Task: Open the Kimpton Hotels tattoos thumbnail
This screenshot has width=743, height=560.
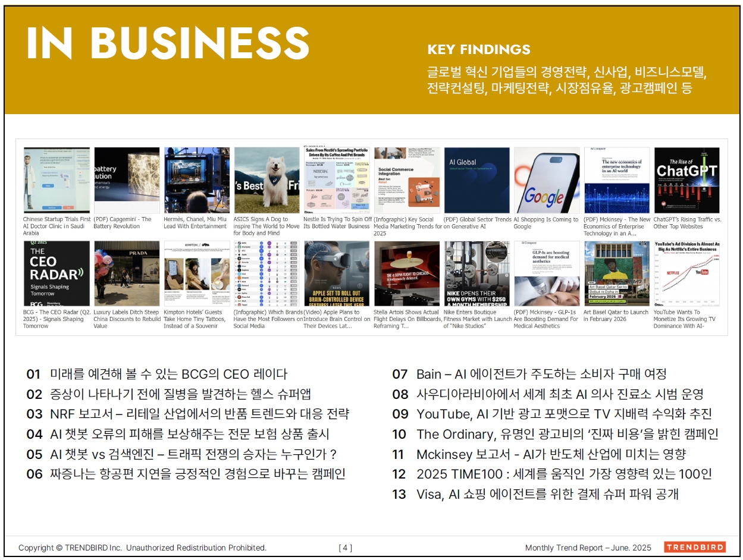Action: tap(197, 273)
